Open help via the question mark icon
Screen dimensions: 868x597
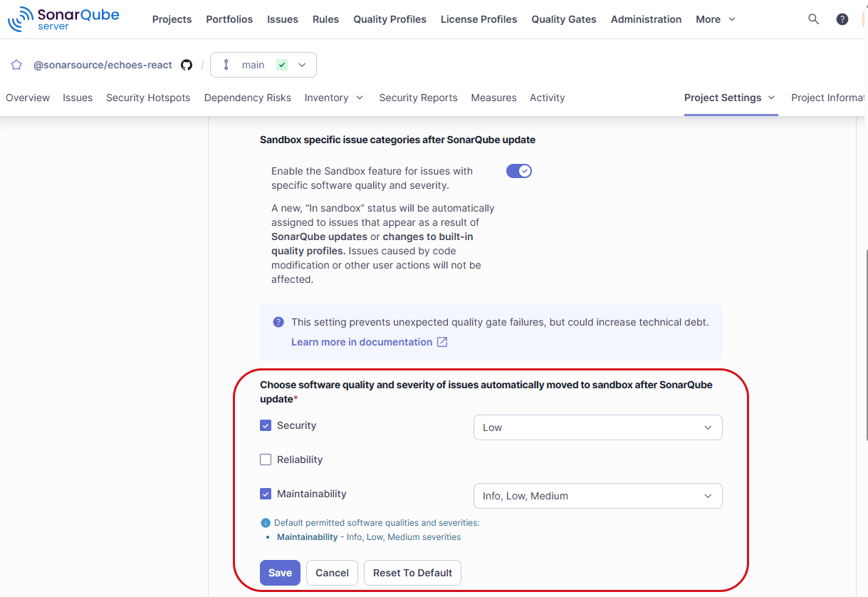(x=842, y=19)
